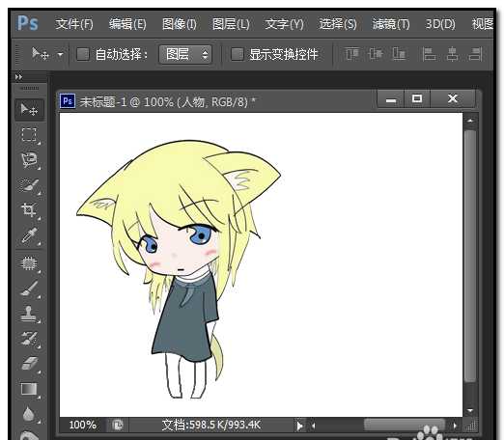Click the Photoshop Ps logo
504x440 pixels.
(28, 23)
